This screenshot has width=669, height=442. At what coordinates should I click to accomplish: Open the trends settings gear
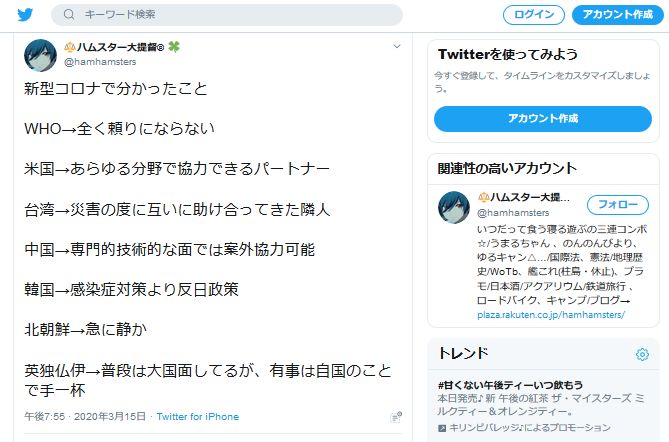click(x=642, y=354)
